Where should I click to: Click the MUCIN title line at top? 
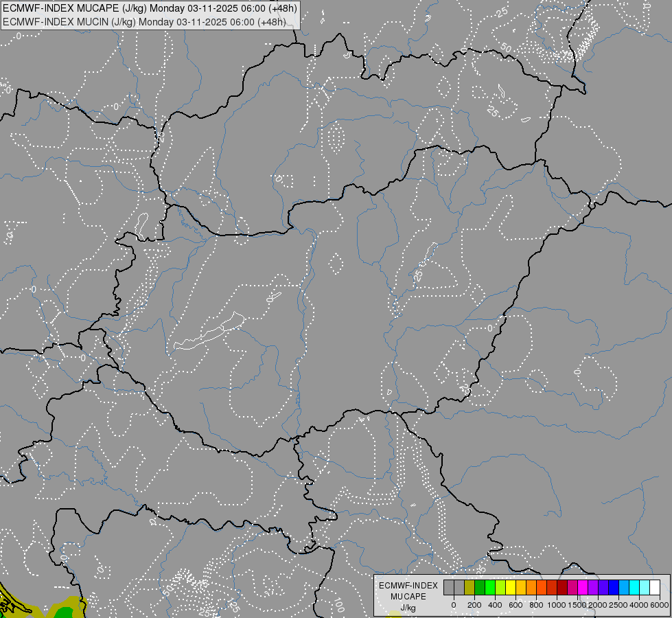(144, 22)
